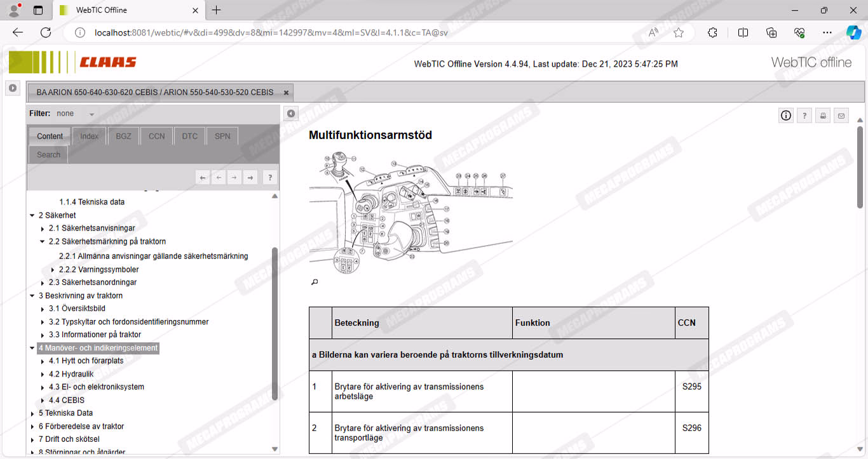Open browser extensions puzzle icon

[x=712, y=32]
